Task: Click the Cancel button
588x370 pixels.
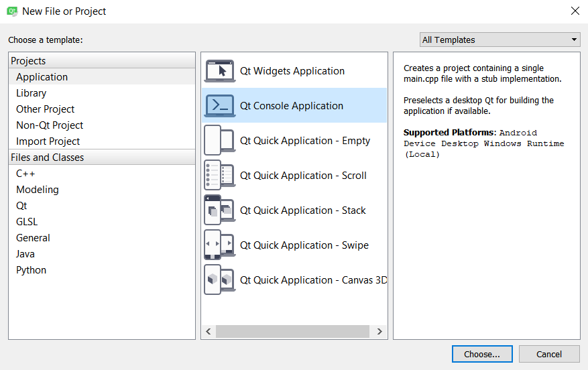Action: [549, 354]
